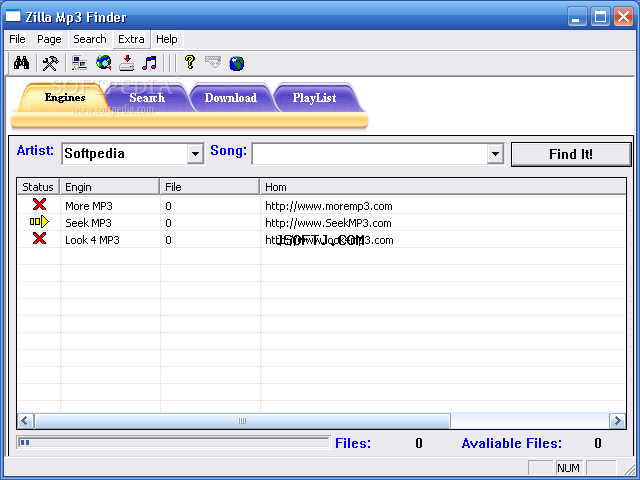Expand the Song dropdown arrow
640x480 pixels.
[x=495, y=154]
